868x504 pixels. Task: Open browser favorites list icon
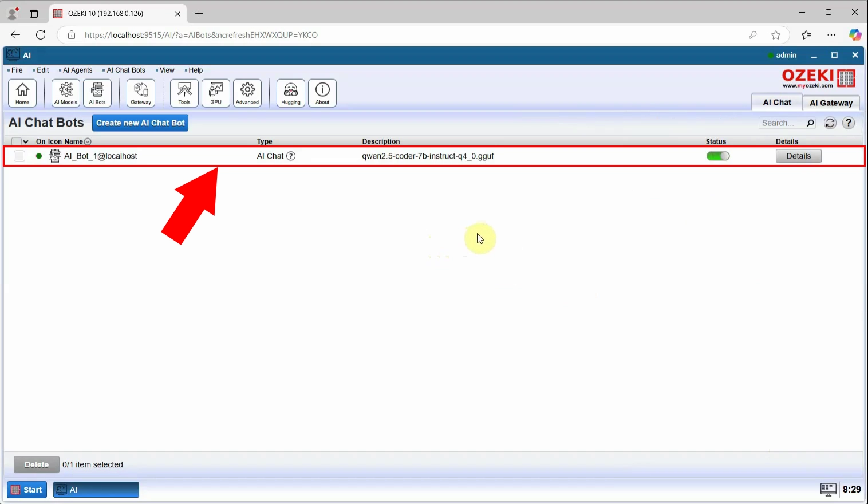[806, 35]
